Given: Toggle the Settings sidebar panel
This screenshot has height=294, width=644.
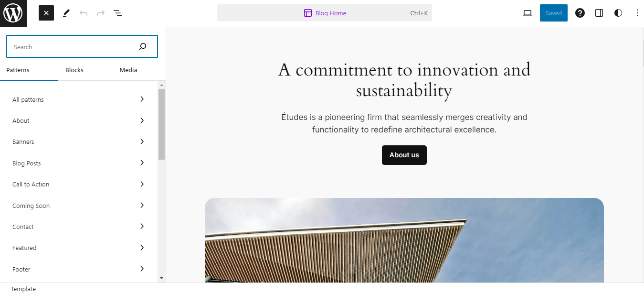Looking at the screenshot, I should 599,13.
